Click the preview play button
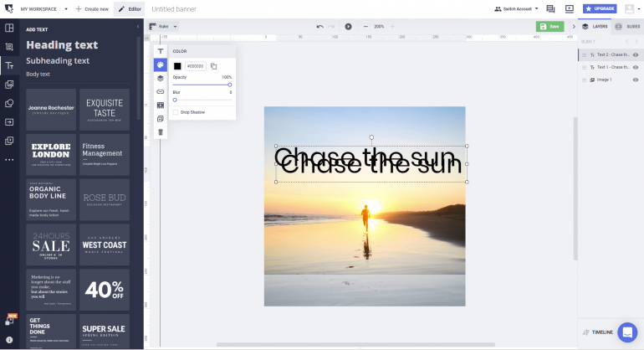644x350 pixels. tap(348, 27)
